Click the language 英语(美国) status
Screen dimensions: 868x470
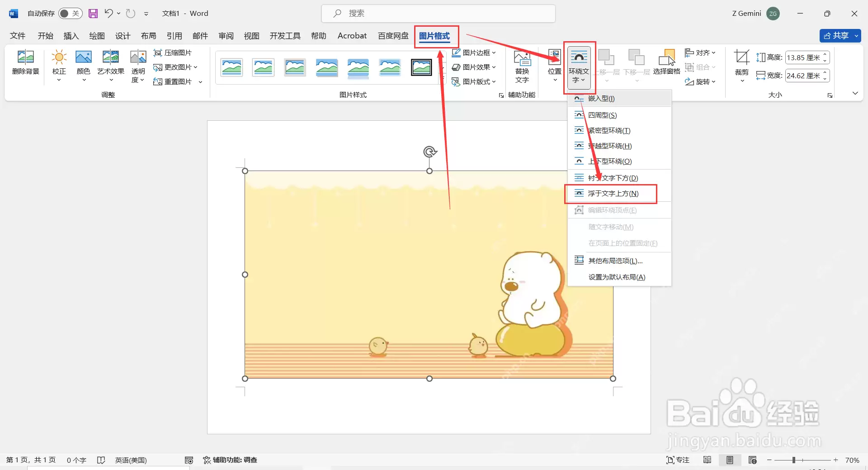tap(131, 460)
